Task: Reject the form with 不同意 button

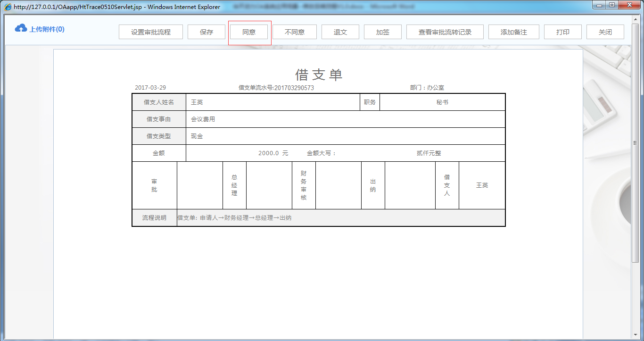Action: 294,32
